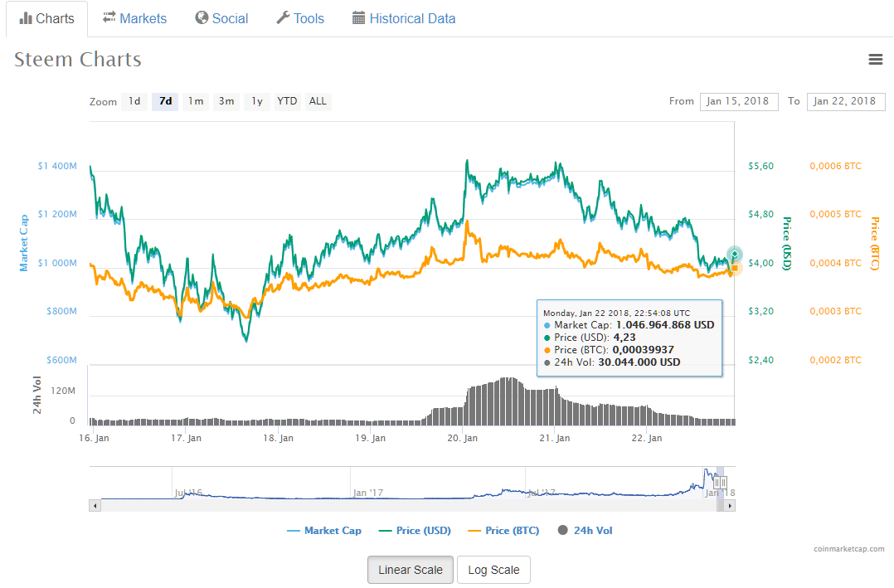Click the From date input field
The height and width of the screenshot is (588, 894).
coord(739,101)
